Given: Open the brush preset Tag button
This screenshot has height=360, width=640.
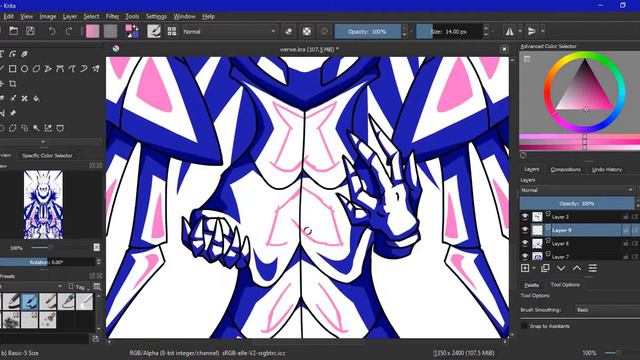Looking at the screenshot, I should [x=79, y=287].
